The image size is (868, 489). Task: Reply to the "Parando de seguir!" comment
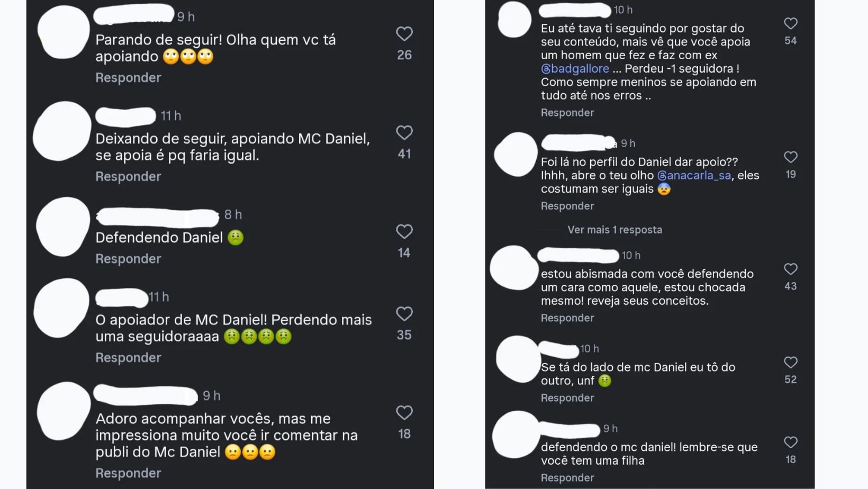tap(128, 77)
